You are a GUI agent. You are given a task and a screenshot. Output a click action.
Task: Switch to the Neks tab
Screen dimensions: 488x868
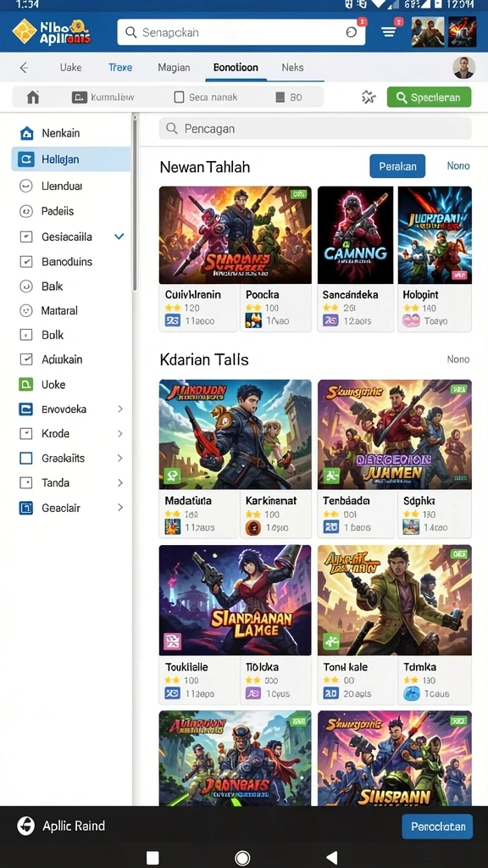[x=292, y=68]
